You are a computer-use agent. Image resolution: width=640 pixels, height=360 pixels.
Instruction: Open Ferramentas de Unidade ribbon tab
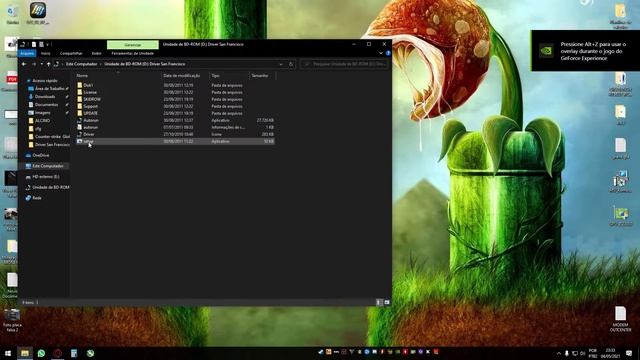click(133, 53)
